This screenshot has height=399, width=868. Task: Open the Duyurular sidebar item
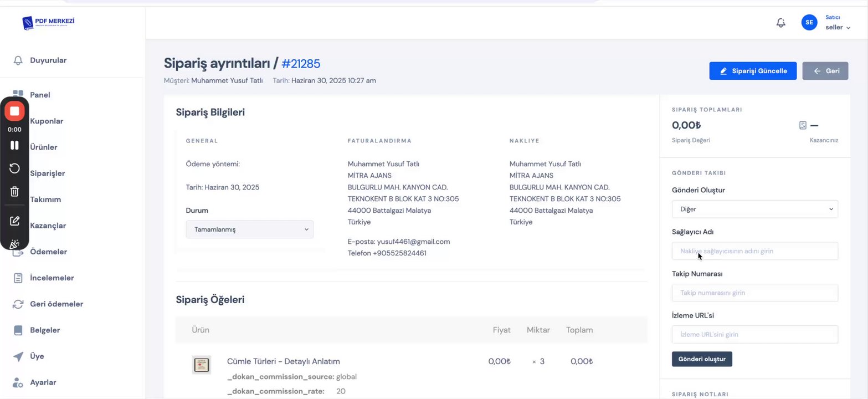[x=48, y=60]
